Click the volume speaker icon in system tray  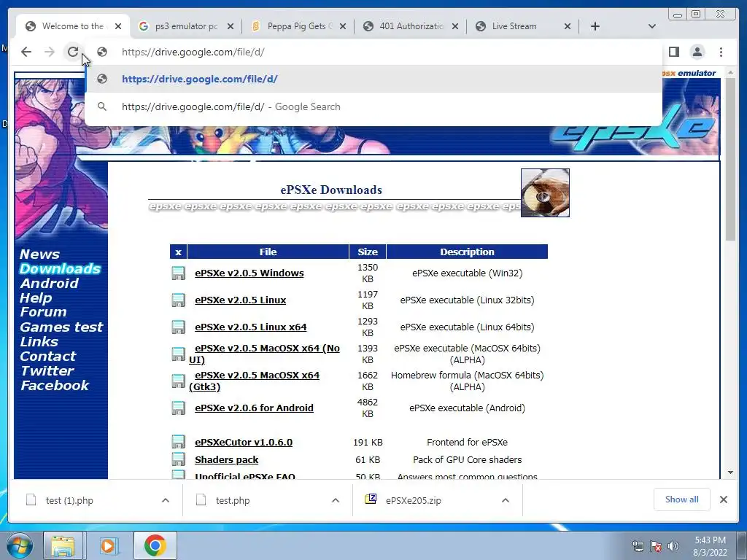(673, 545)
